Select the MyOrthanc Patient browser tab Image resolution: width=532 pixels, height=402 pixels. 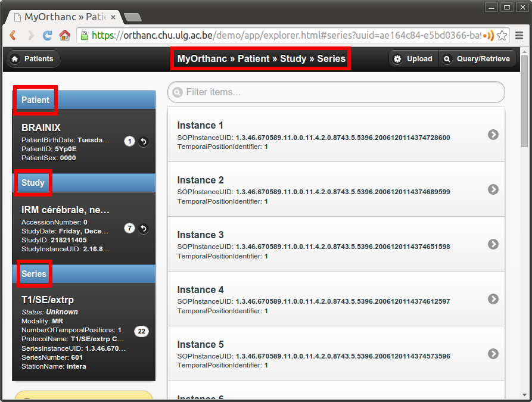coord(64,17)
